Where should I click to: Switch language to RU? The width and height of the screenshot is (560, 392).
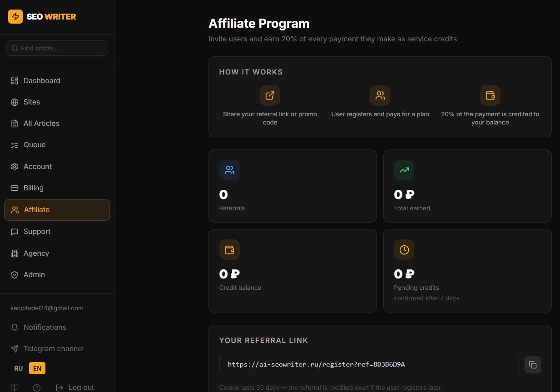tap(19, 368)
